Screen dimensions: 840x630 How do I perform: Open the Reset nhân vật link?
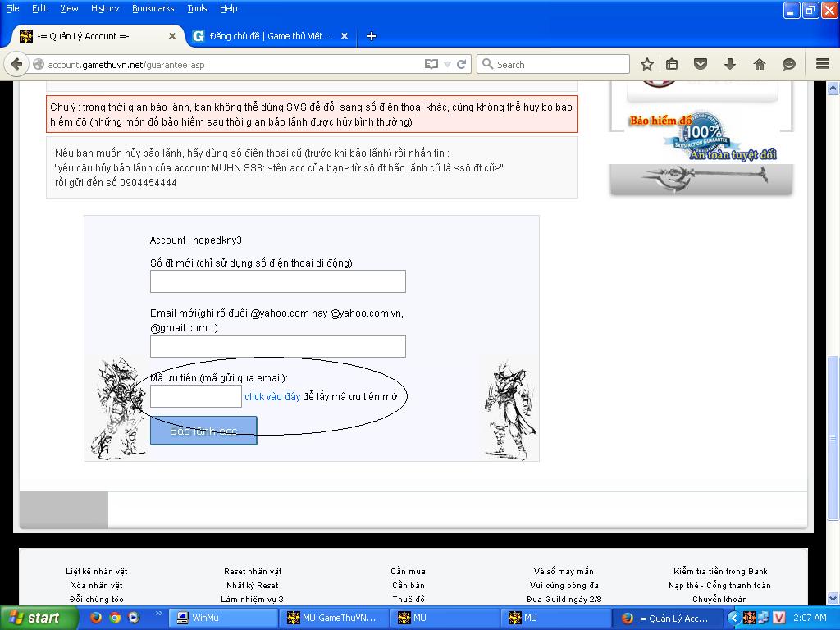tap(253, 572)
